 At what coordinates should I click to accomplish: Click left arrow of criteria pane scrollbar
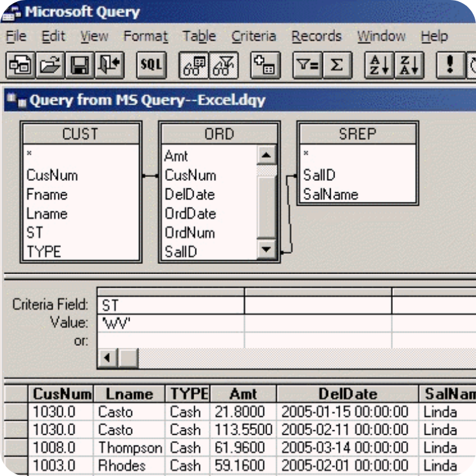(x=107, y=358)
